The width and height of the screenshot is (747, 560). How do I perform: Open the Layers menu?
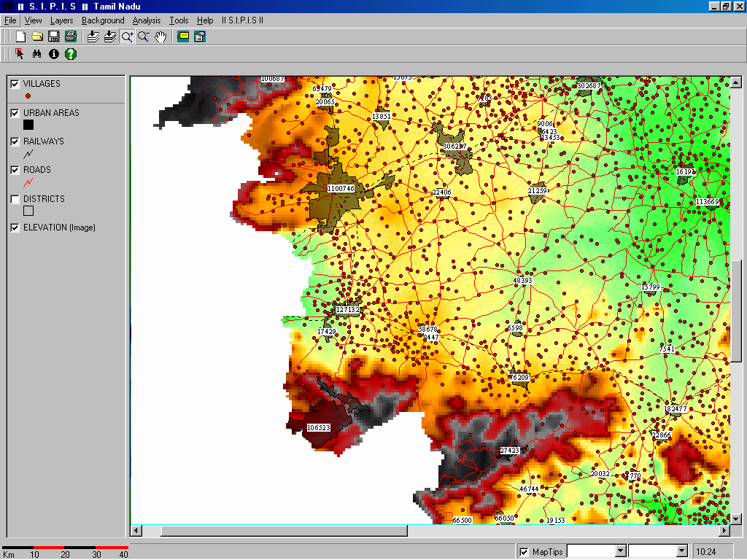pos(61,20)
